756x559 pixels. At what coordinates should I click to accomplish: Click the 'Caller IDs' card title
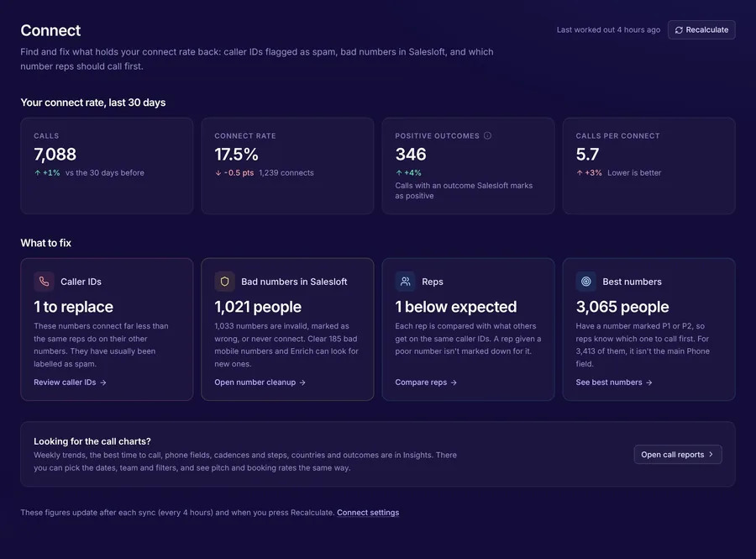(81, 282)
